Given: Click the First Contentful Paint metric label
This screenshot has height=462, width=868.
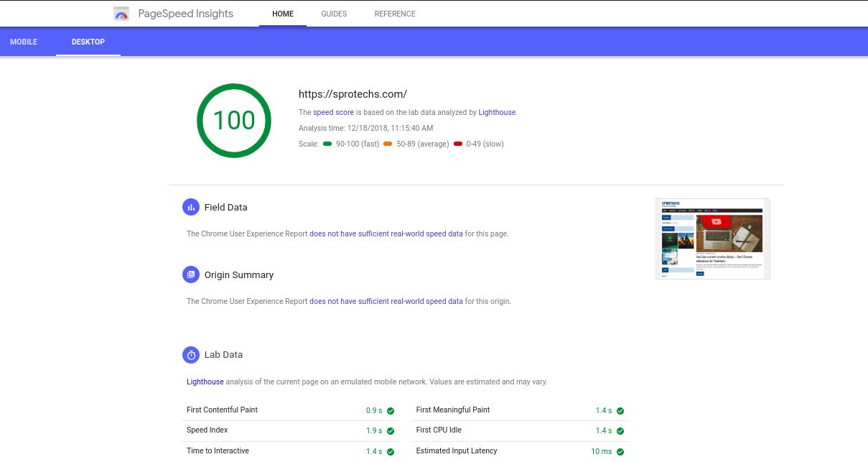Looking at the screenshot, I should click(x=222, y=410).
